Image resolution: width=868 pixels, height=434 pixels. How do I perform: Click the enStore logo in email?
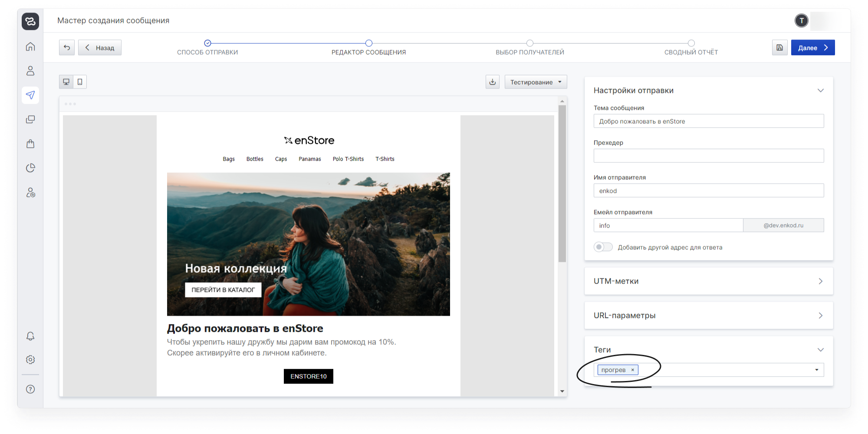(309, 140)
